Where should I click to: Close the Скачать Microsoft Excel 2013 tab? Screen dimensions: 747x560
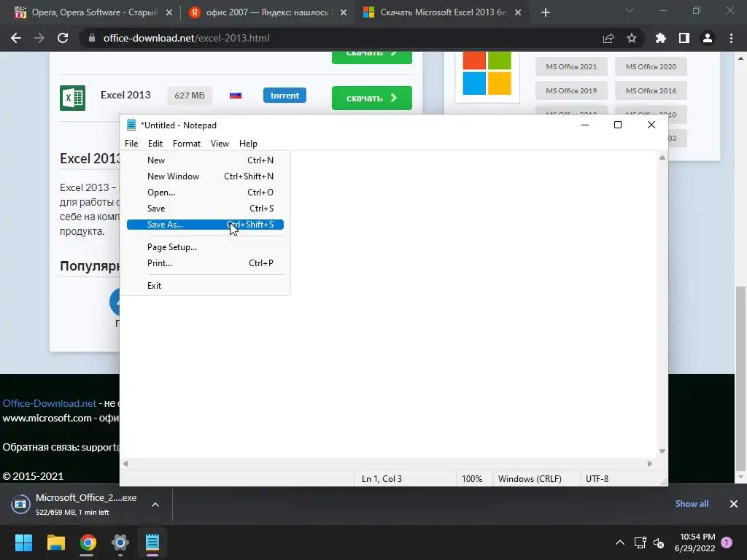pyautogui.click(x=518, y=12)
